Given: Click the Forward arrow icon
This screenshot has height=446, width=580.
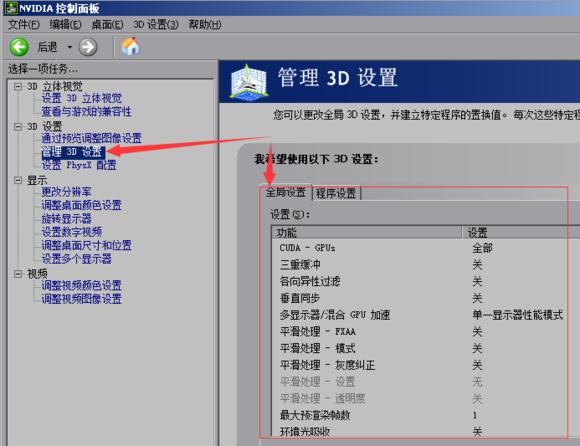Looking at the screenshot, I should coord(88,47).
